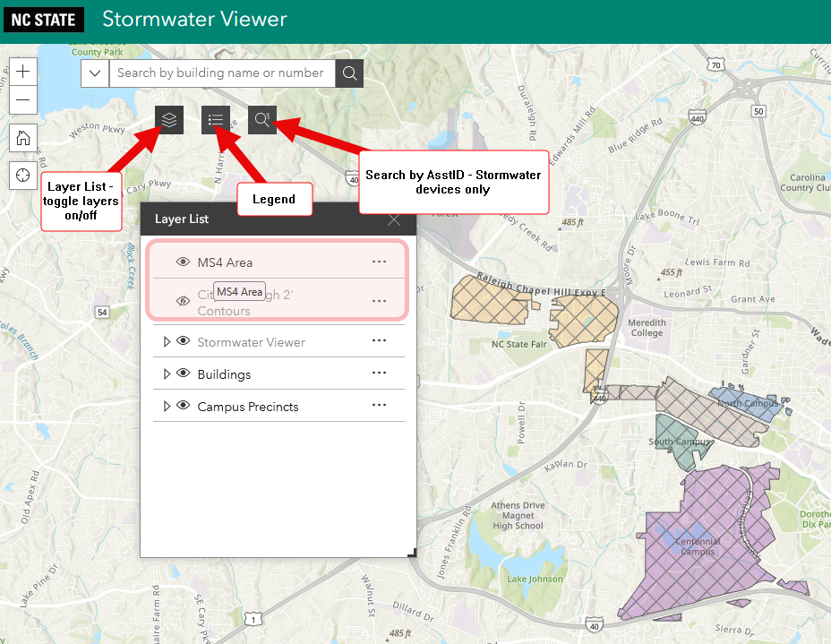Screen dimensions: 831x644
Task: Open Buildings layer options menu
Action: [x=379, y=374]
